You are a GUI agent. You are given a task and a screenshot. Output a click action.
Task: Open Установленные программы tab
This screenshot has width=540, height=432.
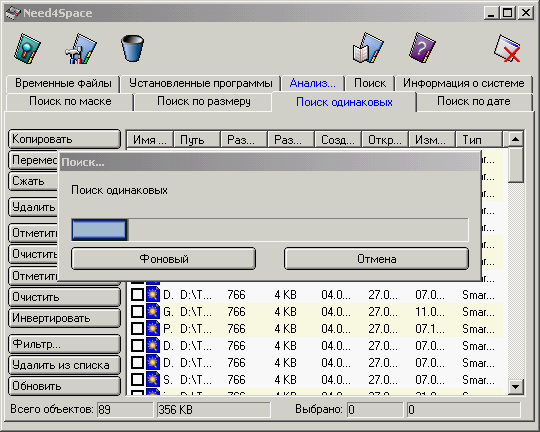coord(200,83)
